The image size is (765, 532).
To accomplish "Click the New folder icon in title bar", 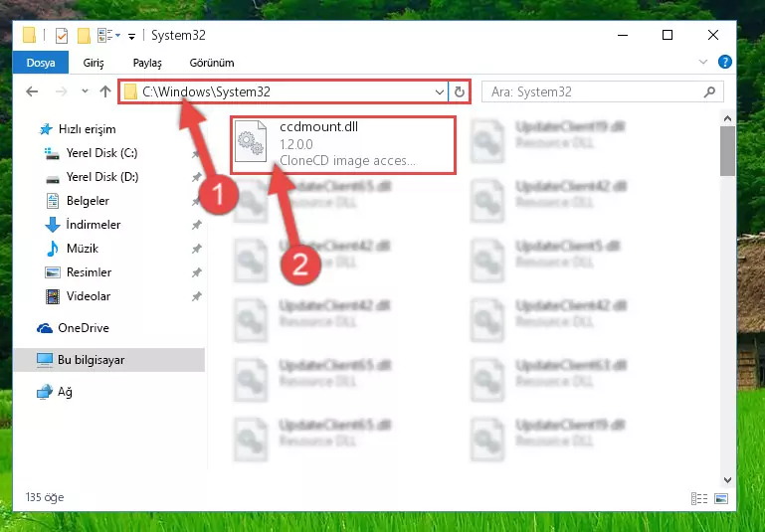I will 84,36.
